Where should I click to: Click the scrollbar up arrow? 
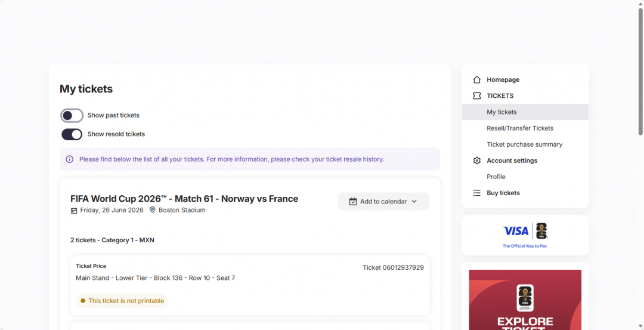pos(640,4)
